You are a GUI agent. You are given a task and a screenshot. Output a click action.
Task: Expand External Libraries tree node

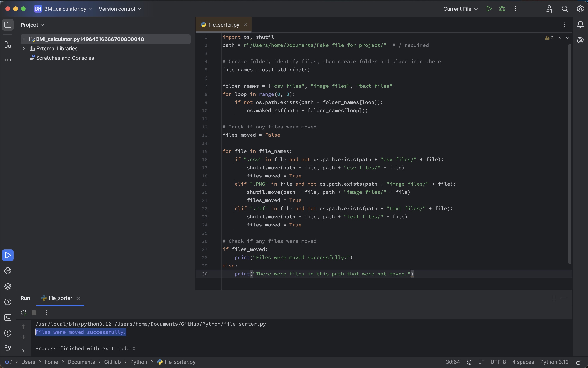[x=24, y=49]
